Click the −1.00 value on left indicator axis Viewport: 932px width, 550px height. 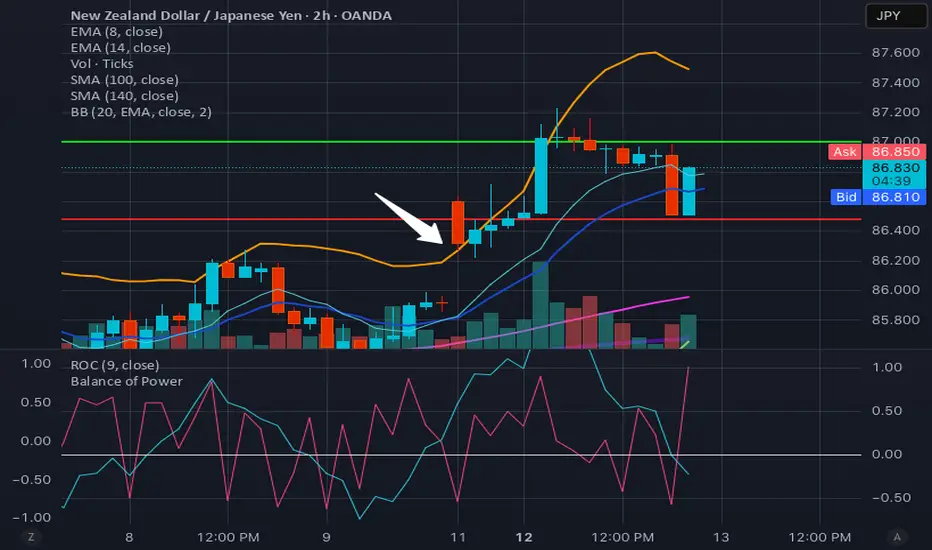(32, 518)
